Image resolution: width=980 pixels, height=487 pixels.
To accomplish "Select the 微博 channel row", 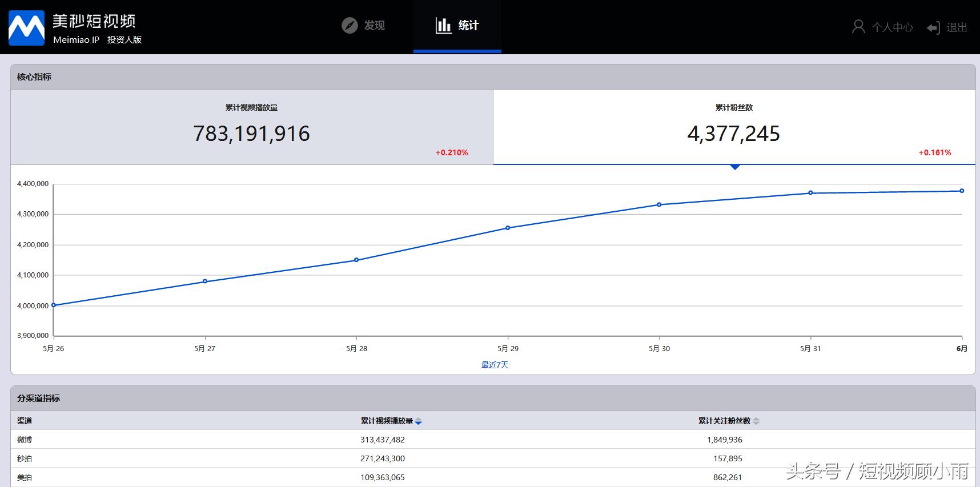I will [x=25, y=440].
